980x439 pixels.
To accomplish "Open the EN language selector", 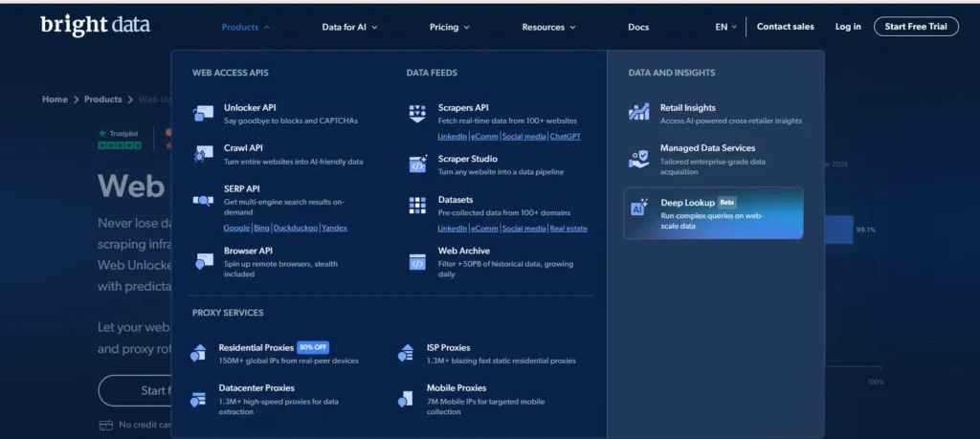I will 725,27.
